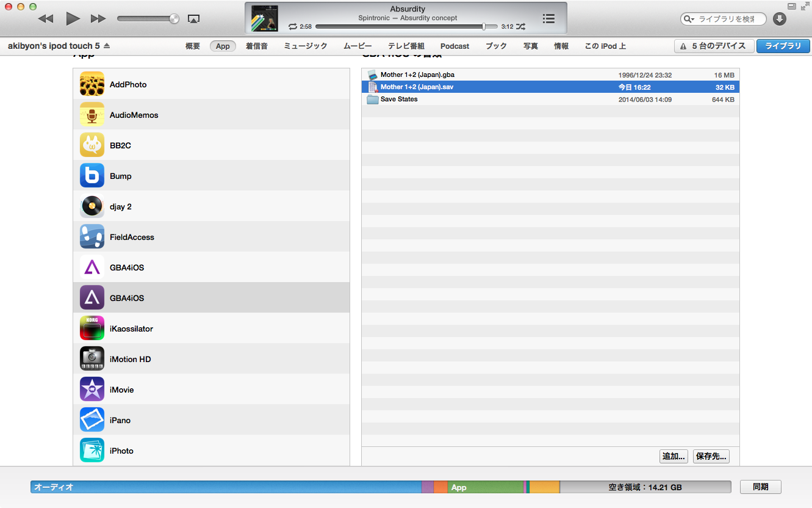The image size is (812, 508).
Task: Select the iPhoto app icon
Action: 92,451
